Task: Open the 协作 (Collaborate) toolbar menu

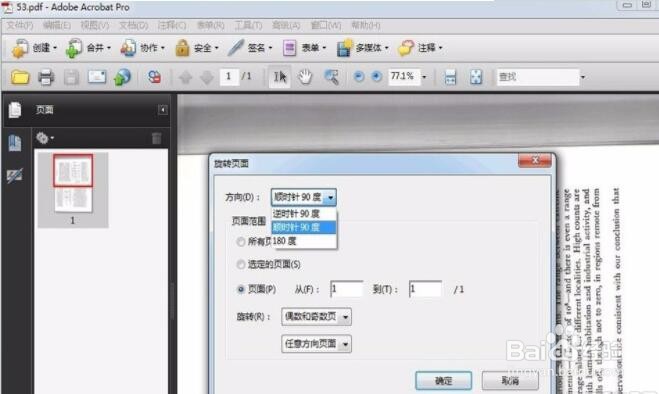Action: pyautogui.click(x=142, y=48)
